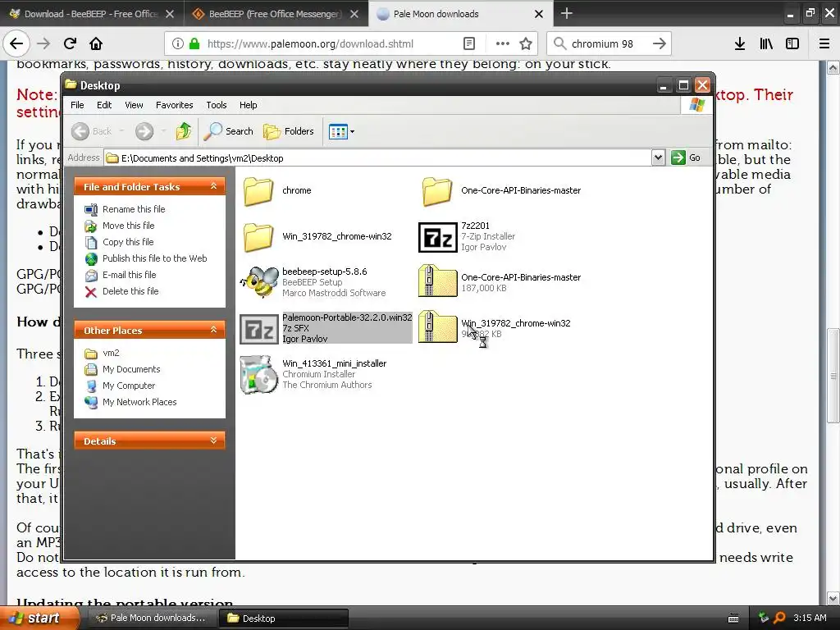Click Delete this file
This screenshot has width=840, height=630.
pos(130,291)
